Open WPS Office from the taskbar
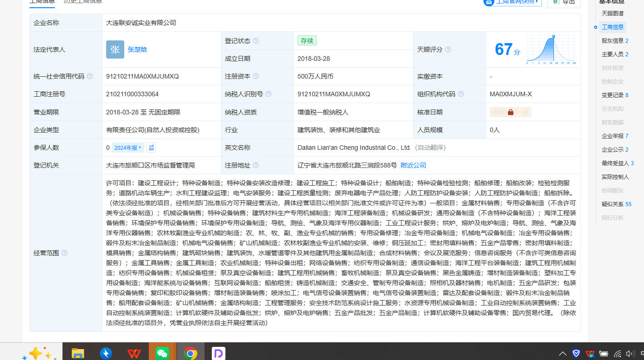644x360 pixels. [x=134, y=353]
